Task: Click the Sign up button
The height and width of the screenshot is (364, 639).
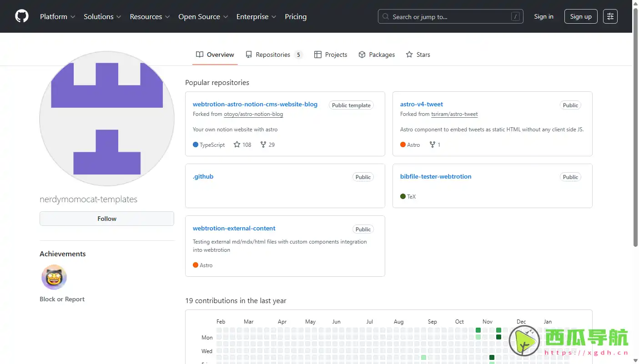Action: (581, 16)
